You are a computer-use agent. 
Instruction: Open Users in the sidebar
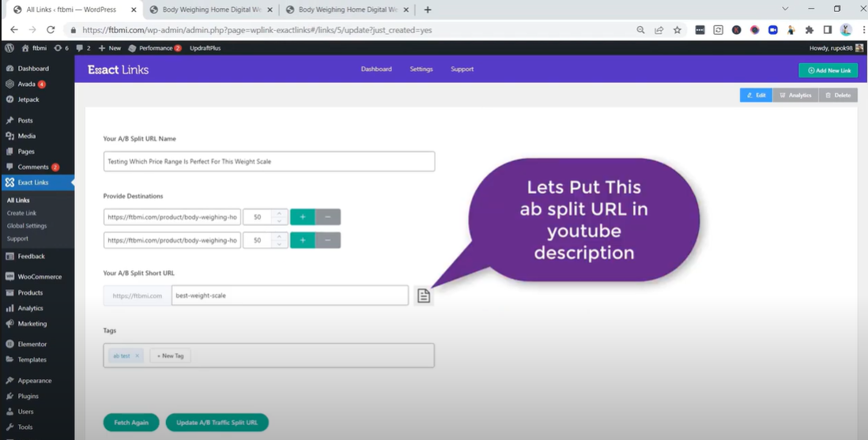tap(25, 412)
